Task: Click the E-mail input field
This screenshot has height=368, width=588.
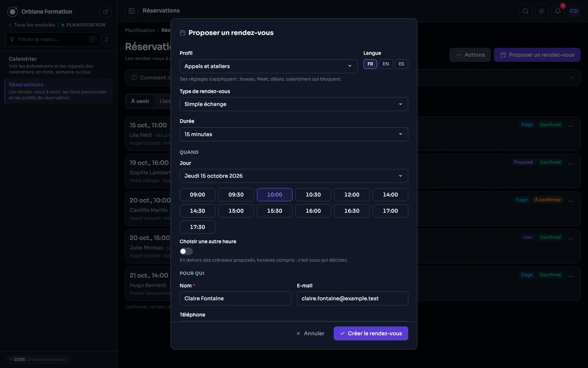Action: 352,298
